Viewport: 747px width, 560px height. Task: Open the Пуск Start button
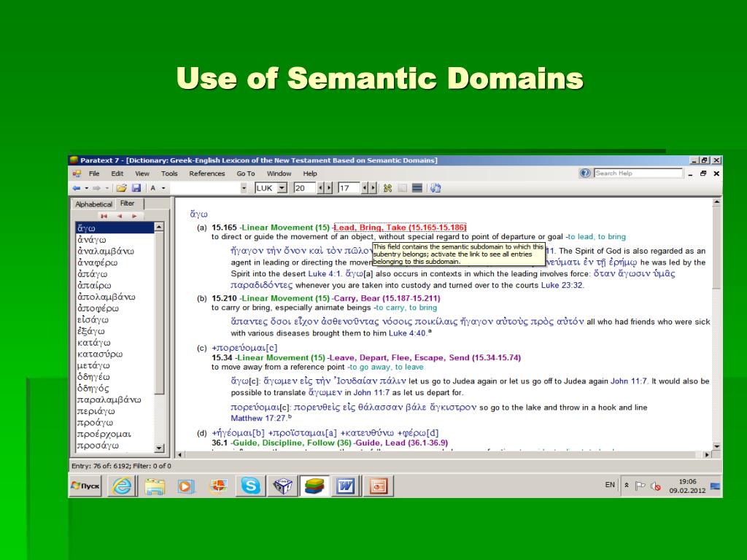[x=86, y=486]
